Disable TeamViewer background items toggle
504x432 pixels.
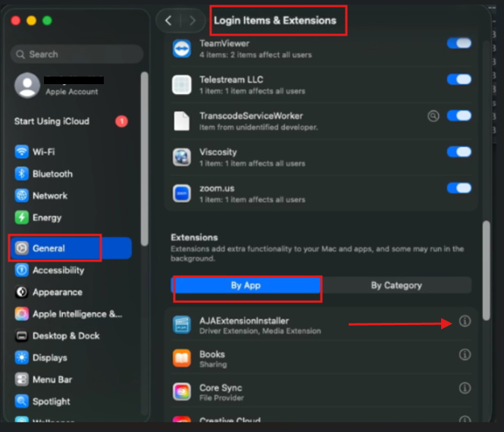(x=459, y=43)
